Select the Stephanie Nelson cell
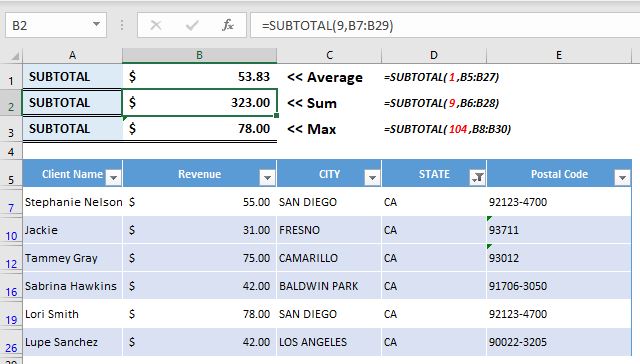 coord(73,202)
